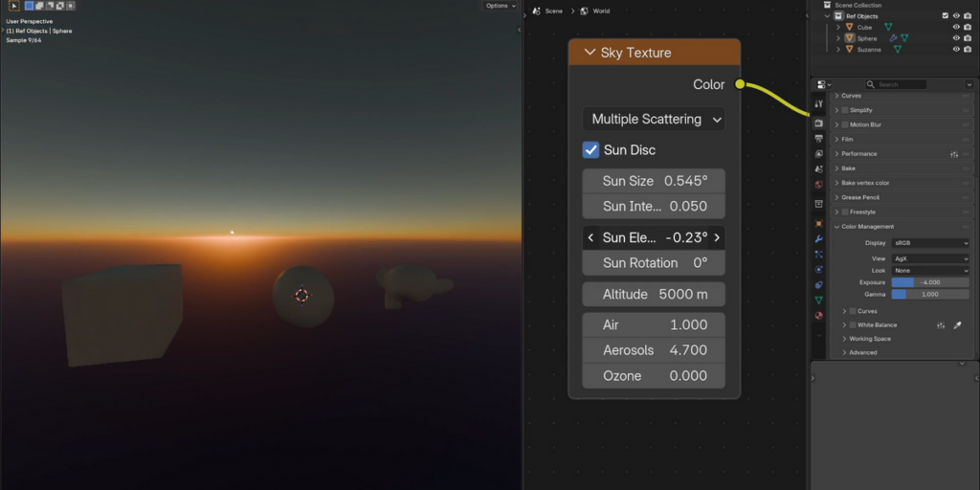The image size is (980, 490).
Task: Expand the Bake panel
Action: coord(836,168)
